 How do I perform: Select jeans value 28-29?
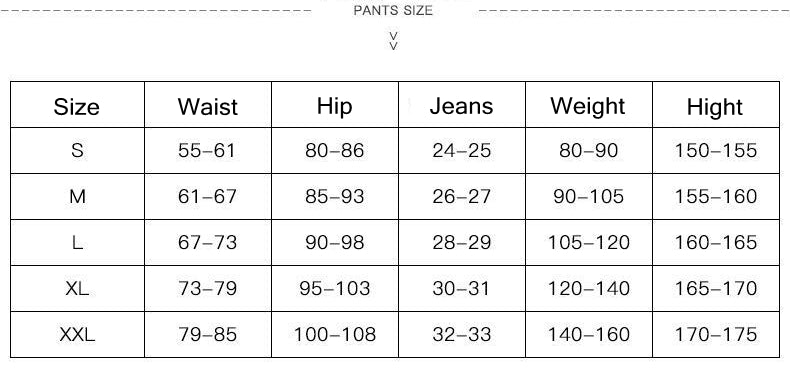[462, 242]
